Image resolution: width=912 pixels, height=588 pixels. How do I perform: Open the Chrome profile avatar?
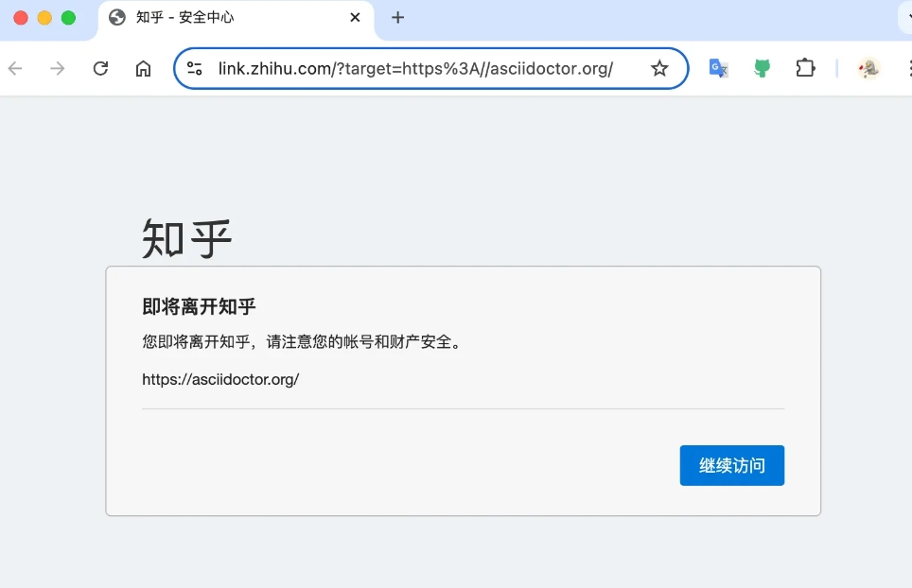point(868,68)
